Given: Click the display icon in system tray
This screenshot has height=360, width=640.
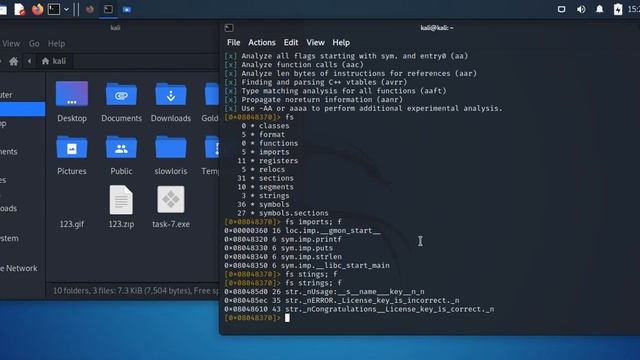Looking at the screenshot, I should tap(562, 9).
